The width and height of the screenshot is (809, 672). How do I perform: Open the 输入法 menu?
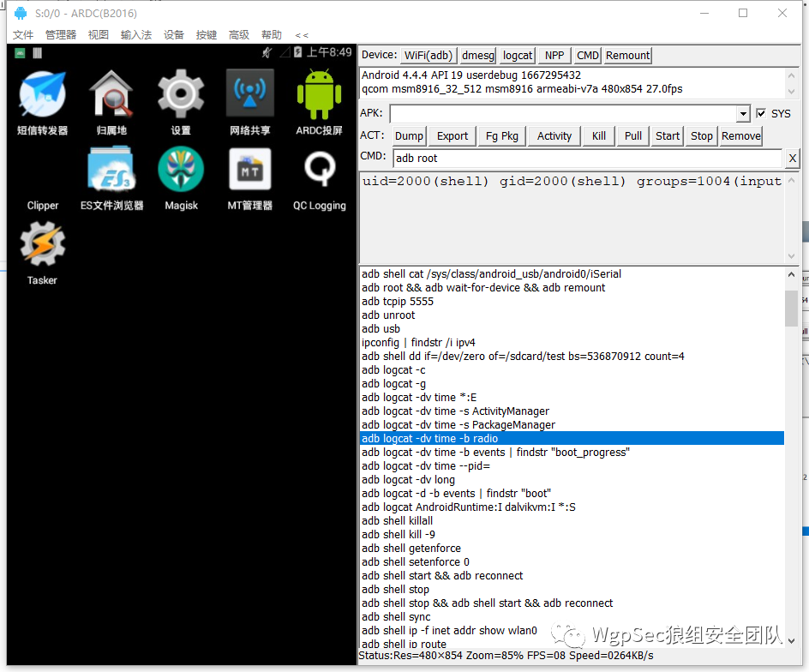pyautogui.click(x=136, y=34)
